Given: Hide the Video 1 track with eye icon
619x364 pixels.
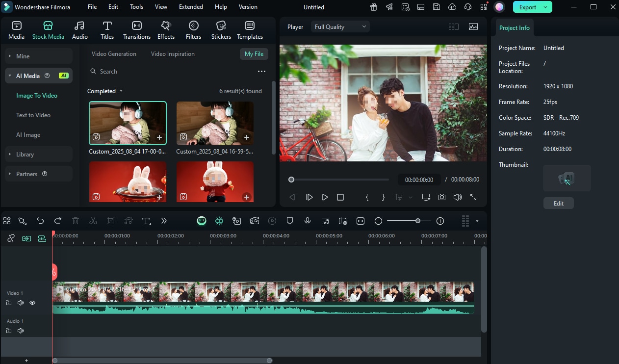Looking at the screenshot, I should tap(32, 303).
